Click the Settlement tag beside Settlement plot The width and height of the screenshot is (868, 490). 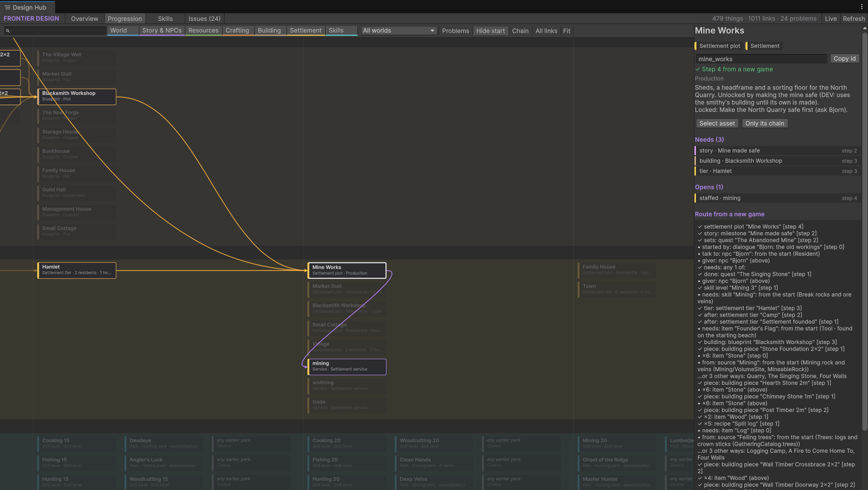click(x=764, y=46)
